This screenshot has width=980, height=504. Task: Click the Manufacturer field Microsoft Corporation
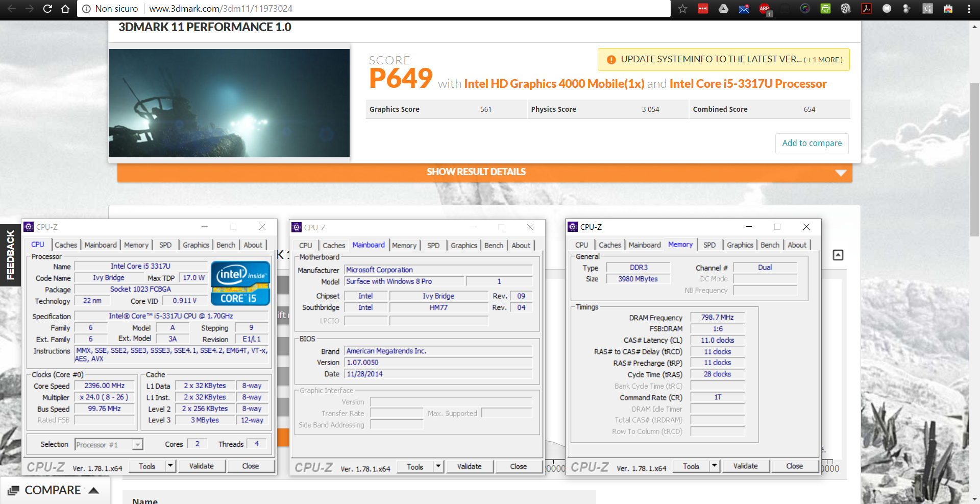click(x=438, y=270)
